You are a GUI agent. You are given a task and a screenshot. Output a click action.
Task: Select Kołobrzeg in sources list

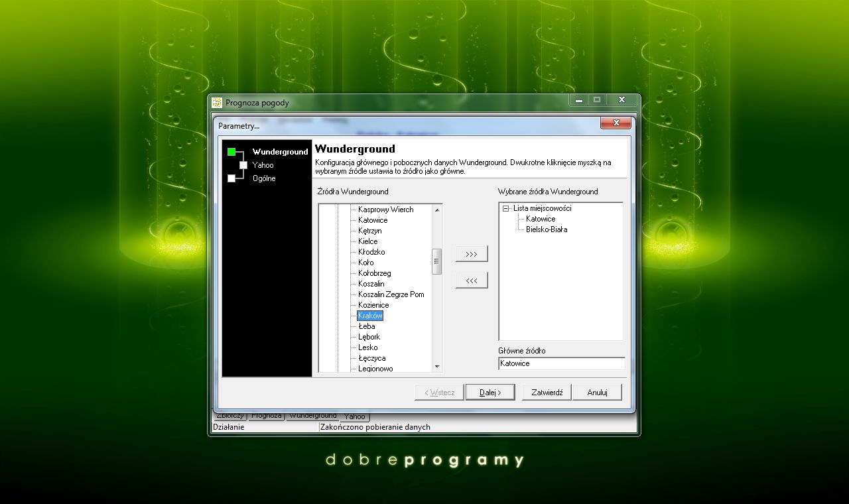click(x=374, y=273)
